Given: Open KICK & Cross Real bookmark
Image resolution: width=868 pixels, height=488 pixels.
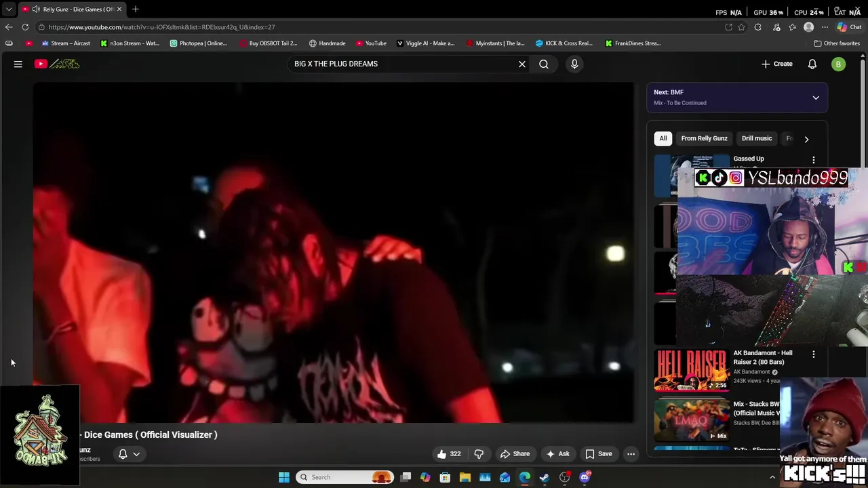Looking at the screenshot, I should (x=564, y=43).
